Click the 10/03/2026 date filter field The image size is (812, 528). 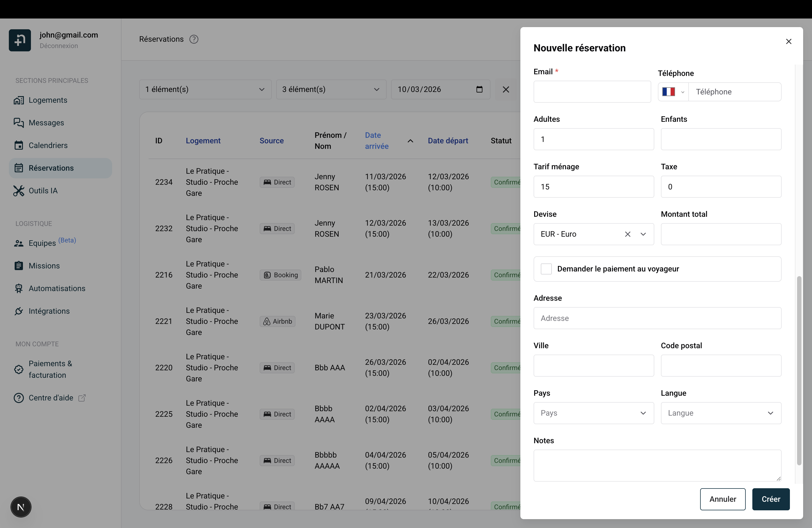tap(441, 89)
